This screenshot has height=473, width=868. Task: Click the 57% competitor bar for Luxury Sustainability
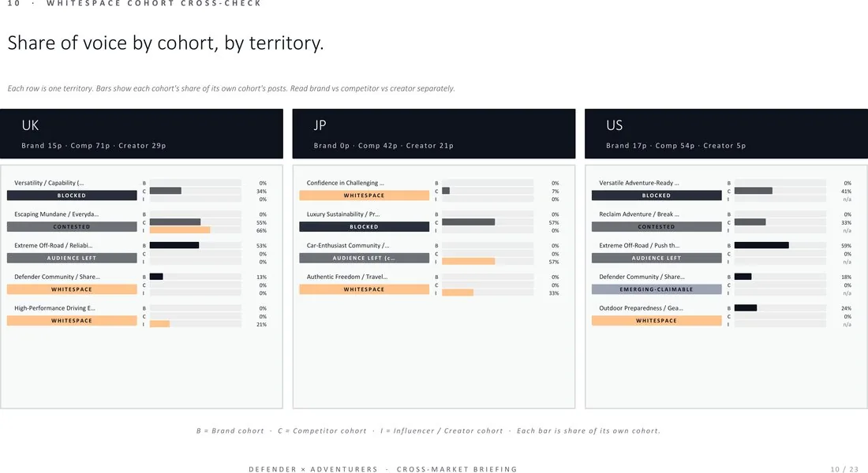468,222
